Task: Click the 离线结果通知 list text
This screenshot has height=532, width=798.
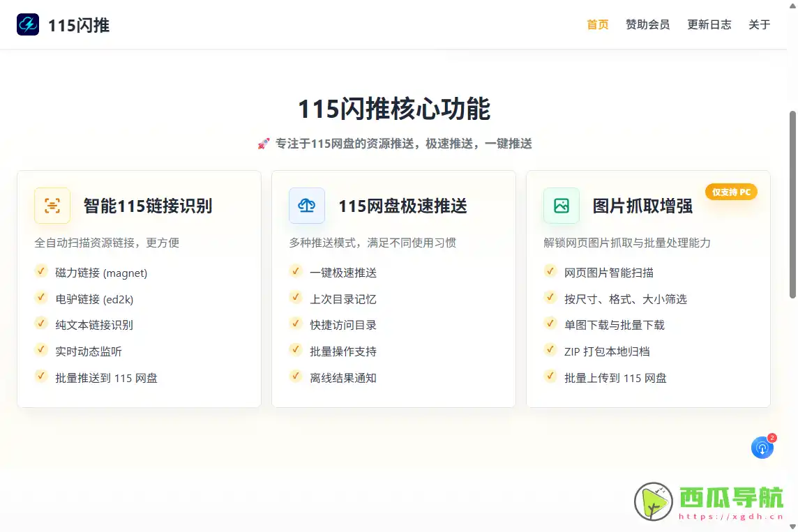Action: tap(343, 378)
